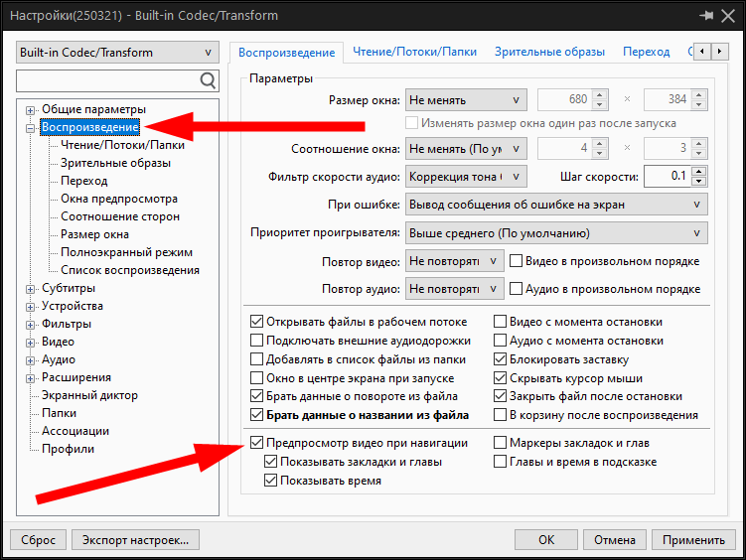
Task: Toggle Предпросмотр видео при навигации
Action: point(257,443)
